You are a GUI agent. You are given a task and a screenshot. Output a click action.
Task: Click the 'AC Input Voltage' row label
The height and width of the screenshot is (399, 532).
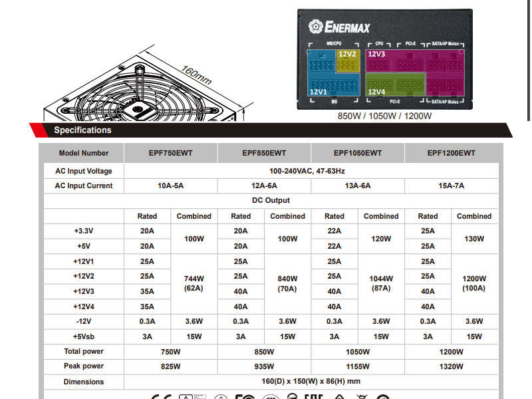point(84,171)
